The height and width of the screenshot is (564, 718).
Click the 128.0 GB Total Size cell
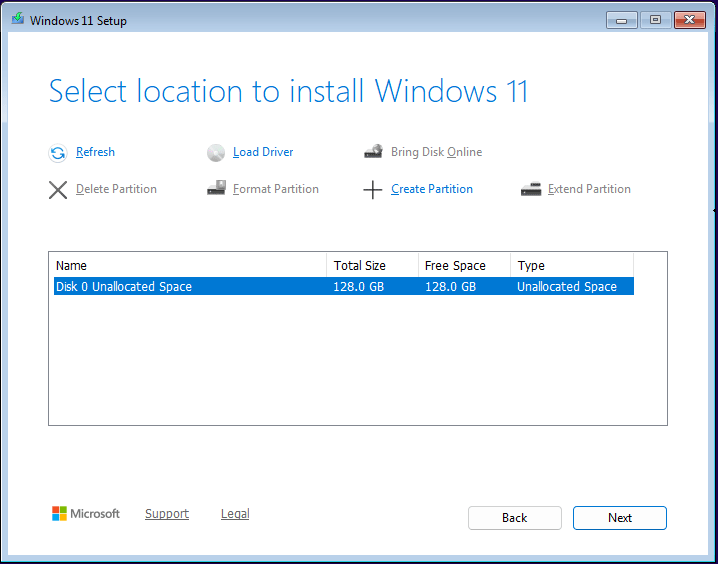(359, 287)
